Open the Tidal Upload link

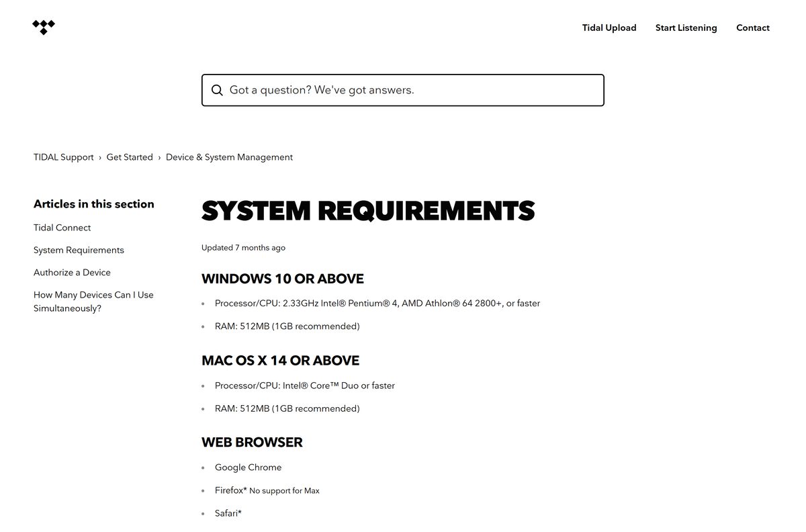pos(609,28)
